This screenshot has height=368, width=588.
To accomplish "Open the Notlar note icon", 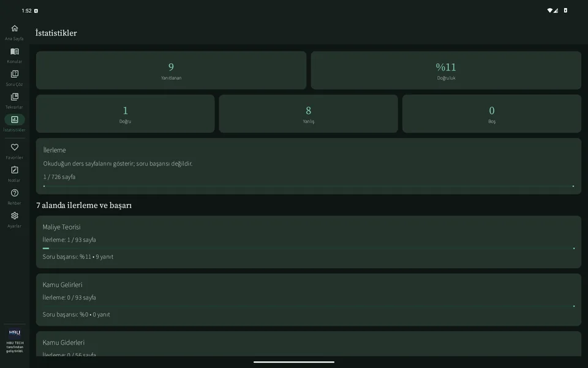I will coord(15,170).
